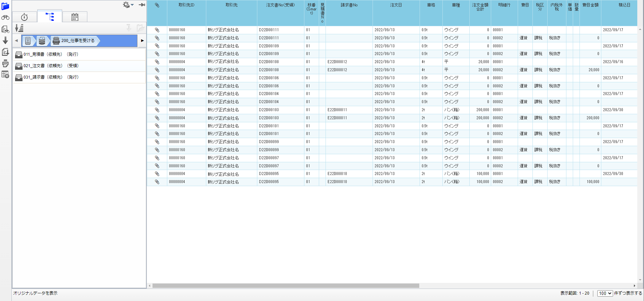Viewport: 644px width, 301px height.
Task: Open the gear settings dropdown in panel header
Action: click(128, 5)
